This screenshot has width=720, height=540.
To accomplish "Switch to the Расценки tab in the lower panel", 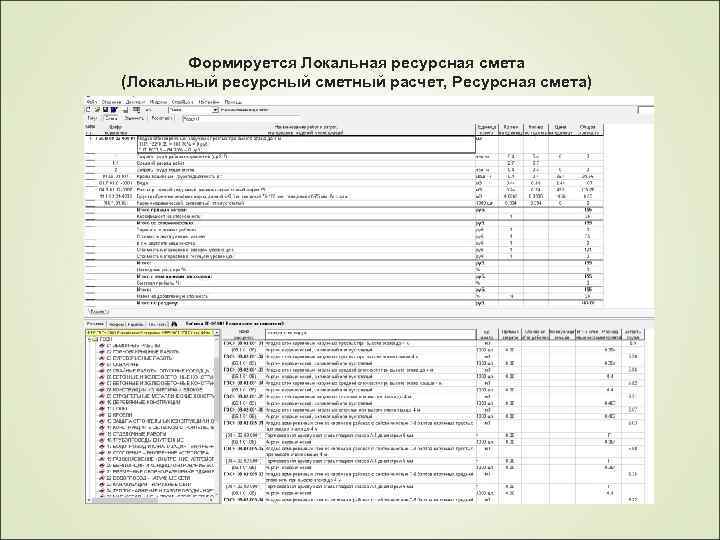I will click(x=96, y=324).
